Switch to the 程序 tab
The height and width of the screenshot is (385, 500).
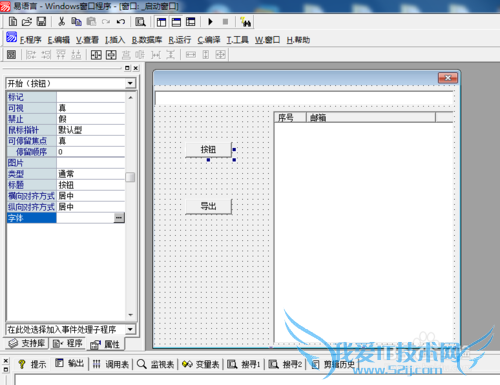tap(68, 343)
